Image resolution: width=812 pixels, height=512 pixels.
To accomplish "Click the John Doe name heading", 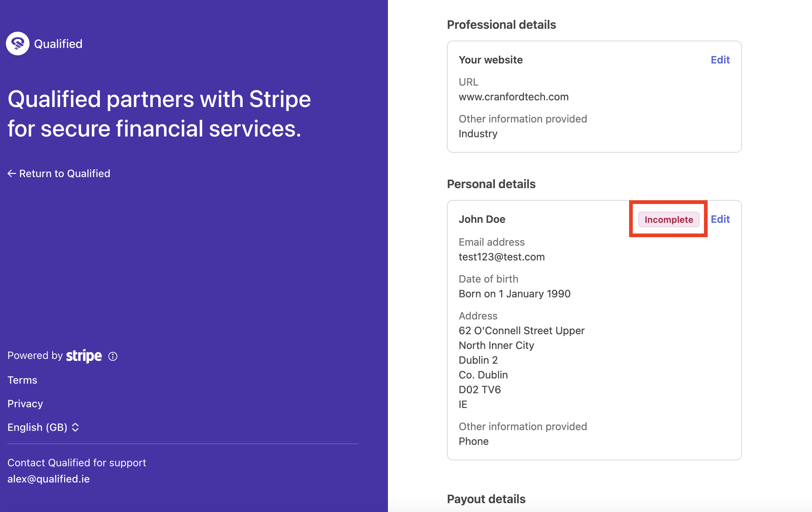I will click(482, 219).
